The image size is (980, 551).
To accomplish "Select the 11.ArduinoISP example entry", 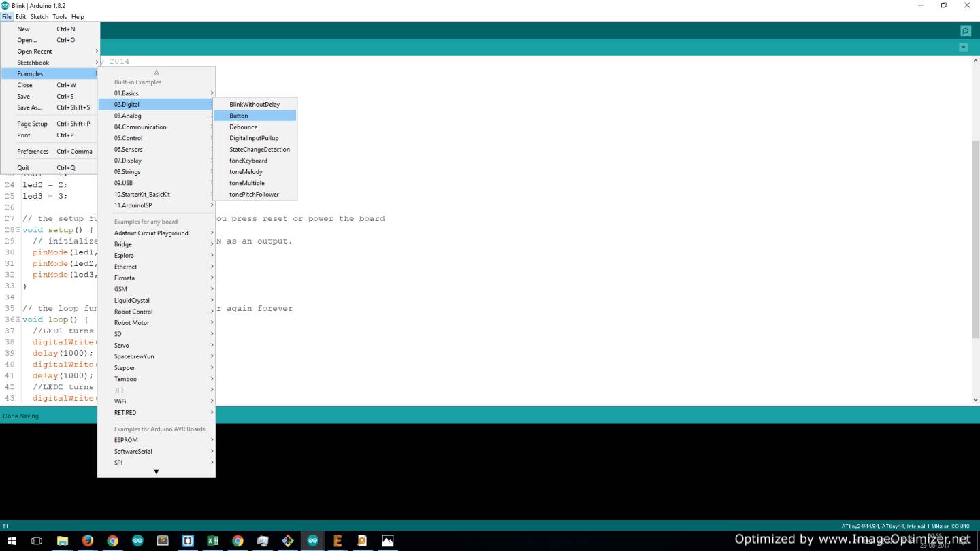I will [157, 205].
